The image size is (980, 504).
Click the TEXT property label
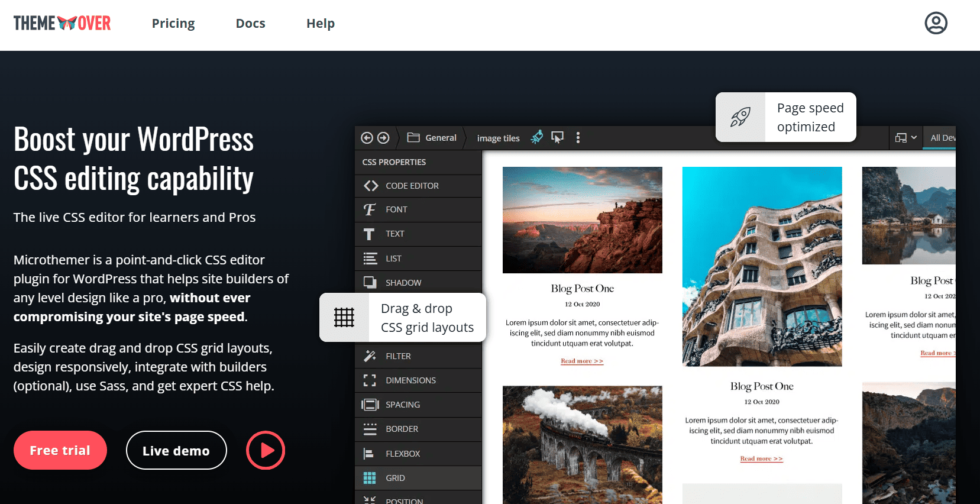pos(395,234)
